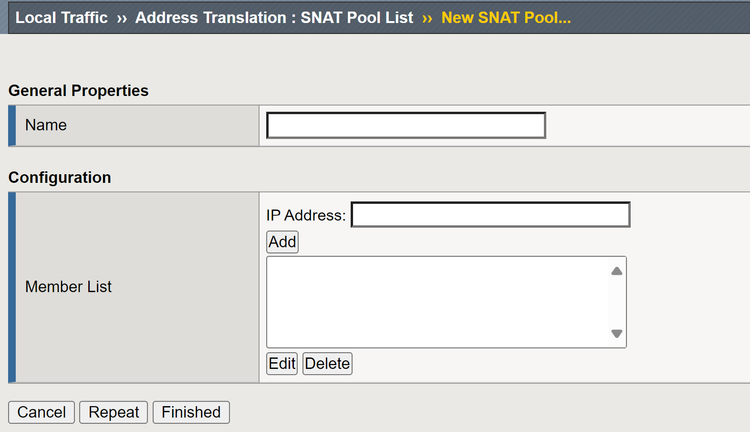Click Finished to create the pool
This screenshot has height=432, width=750.
[x=191, y=412]
